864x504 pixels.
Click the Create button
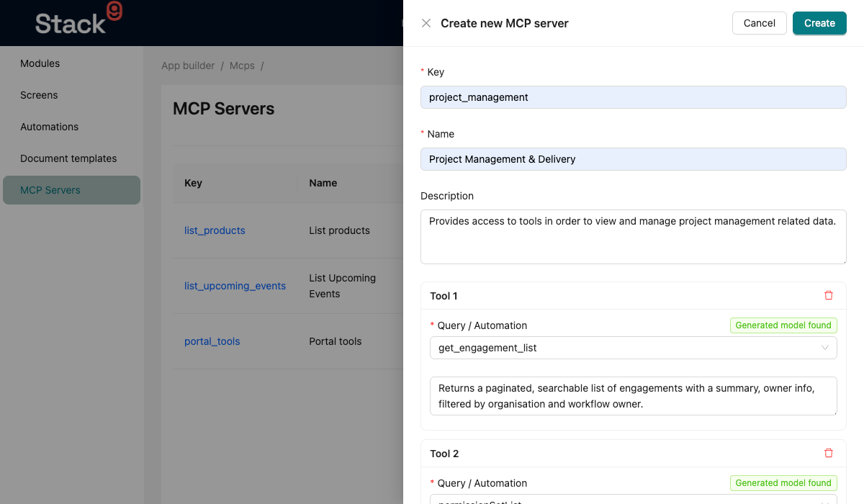819,23
